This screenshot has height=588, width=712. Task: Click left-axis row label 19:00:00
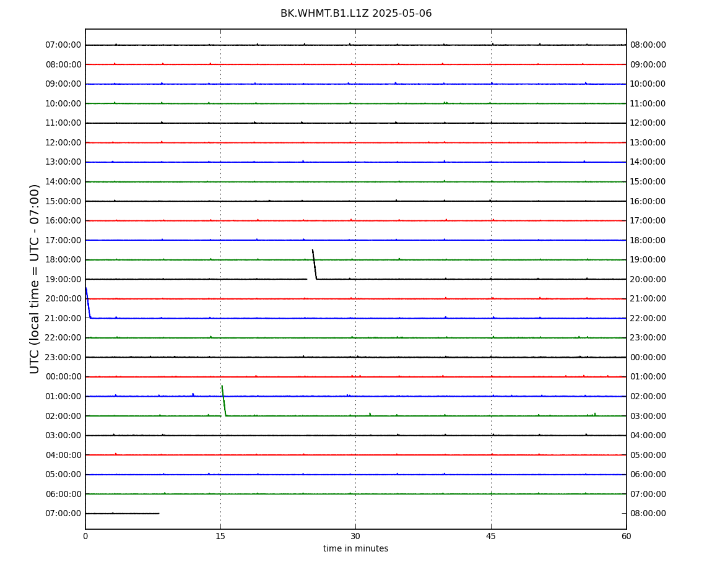pyautogui.click(x=64, y=279)
